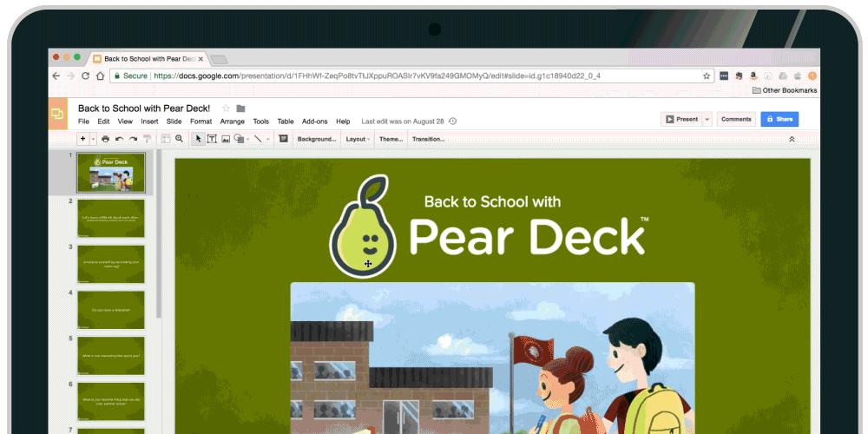Open the Slide menu
The width and height of the screenshot is (868, 434).
pyautogui.click(x=174, y=122)
